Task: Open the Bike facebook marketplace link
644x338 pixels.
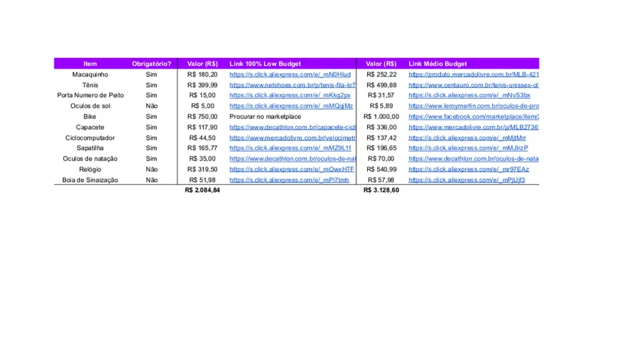Action: 474,117
